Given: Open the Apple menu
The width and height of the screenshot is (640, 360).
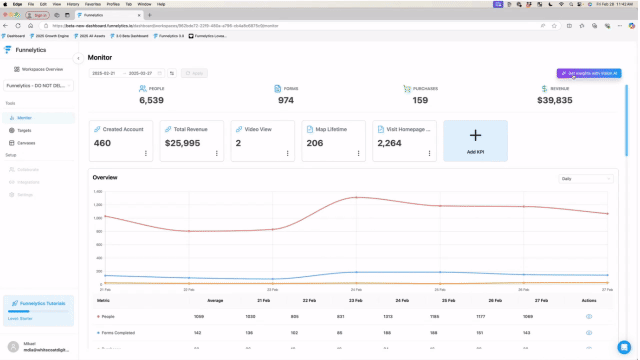Looking at the screenshot, I should click(x=5, y=4).
